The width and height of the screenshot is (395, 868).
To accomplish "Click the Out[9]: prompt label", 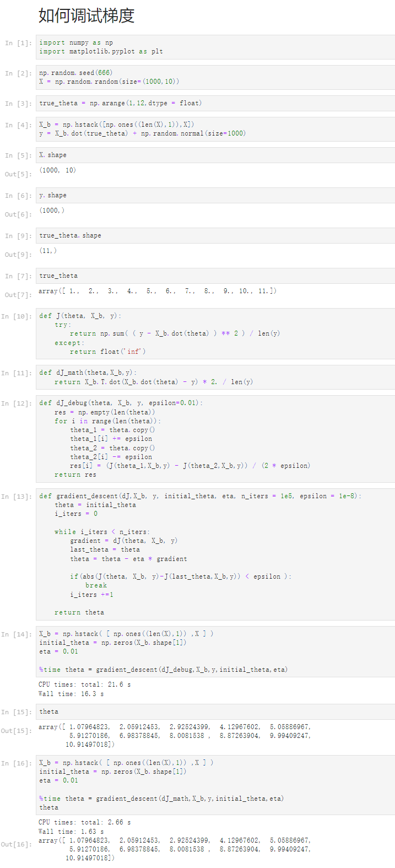I will click(x=18, y=255).
